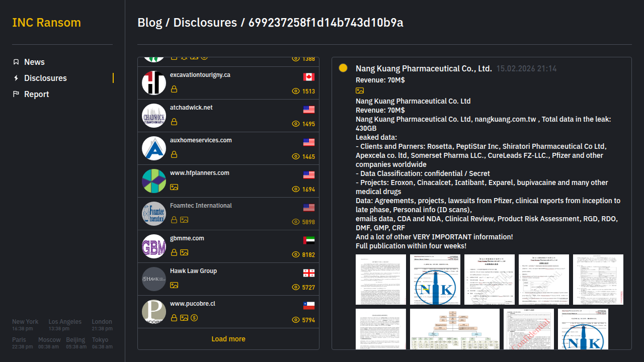Click the dollar icon under www.pucobre.cl
644x362 pixels.
[194, 318]
